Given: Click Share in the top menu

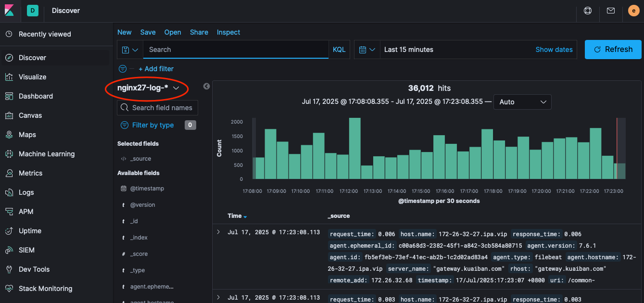Looking at the screenshot, I should (199, 32).
